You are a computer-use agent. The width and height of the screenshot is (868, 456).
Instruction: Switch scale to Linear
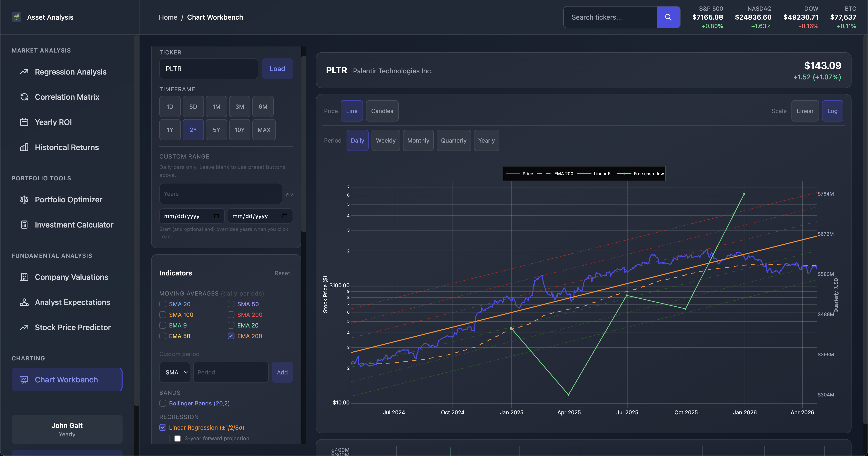click(805, 111)
